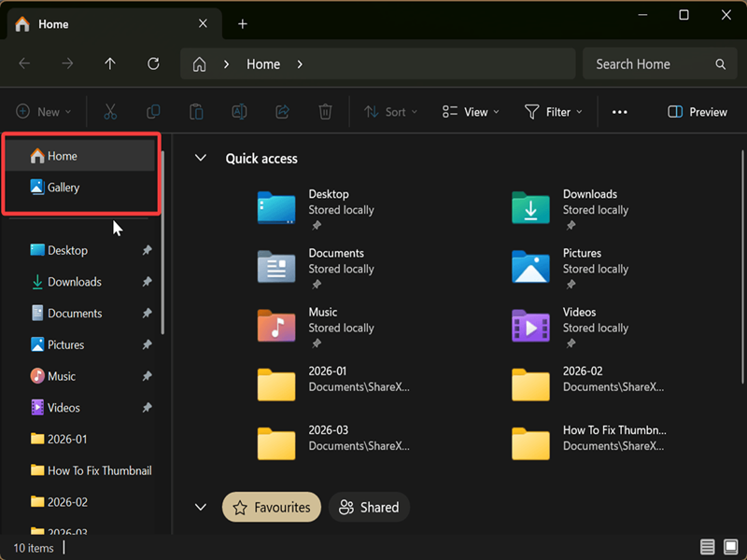Switch to details view in status bar
This screenshot has width=747, height=560.
click(708, 547)
